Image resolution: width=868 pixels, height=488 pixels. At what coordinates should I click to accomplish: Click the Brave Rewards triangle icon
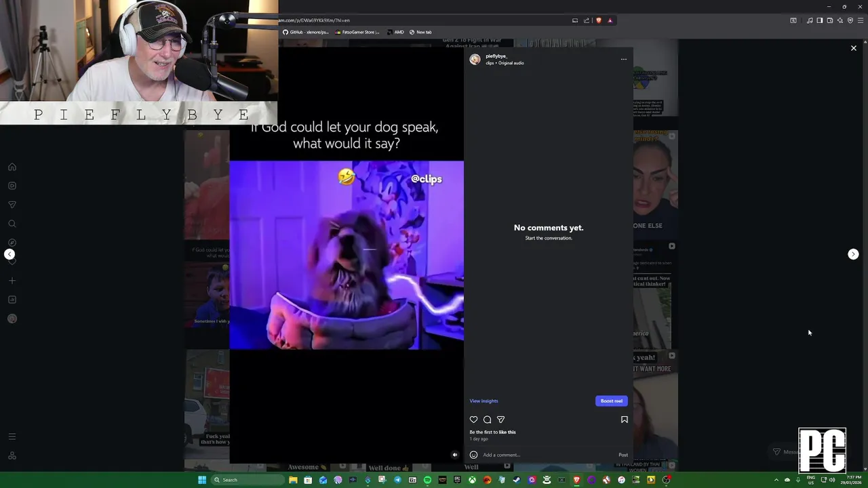[610, 20]
